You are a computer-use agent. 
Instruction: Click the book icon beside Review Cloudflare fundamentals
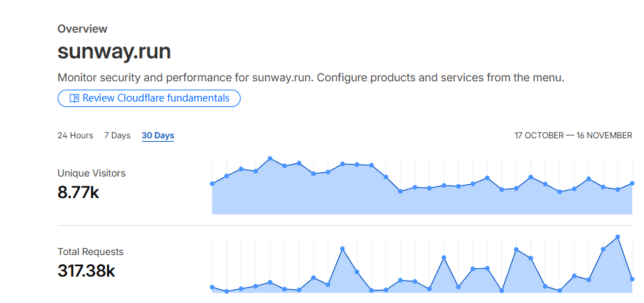(x=74, y=99)
